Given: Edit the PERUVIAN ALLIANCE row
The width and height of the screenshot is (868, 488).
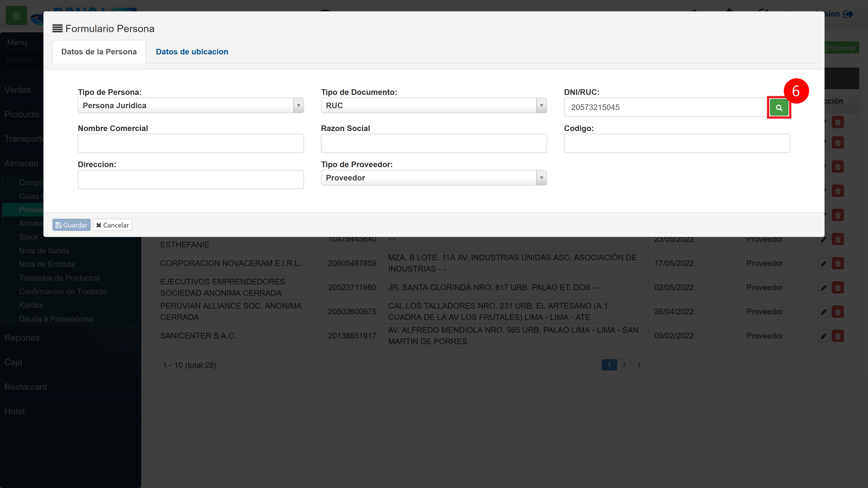Looking at the screenshot, I should tap(823, 312).
